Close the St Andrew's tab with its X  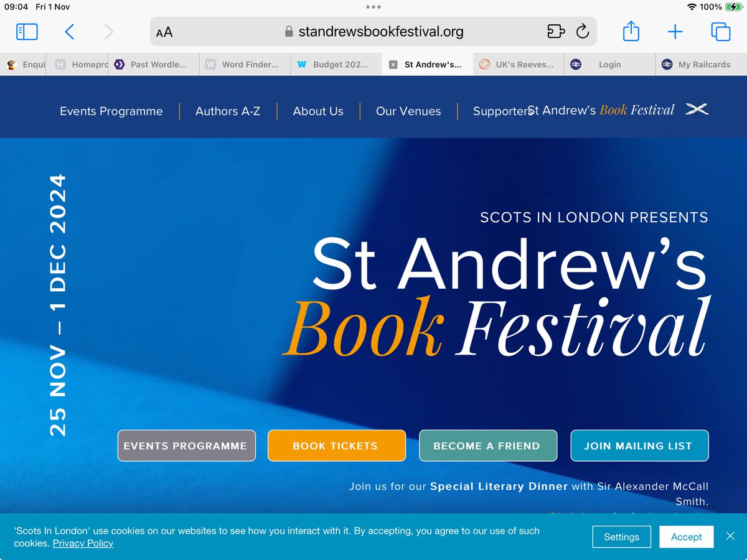pos(393,64)
